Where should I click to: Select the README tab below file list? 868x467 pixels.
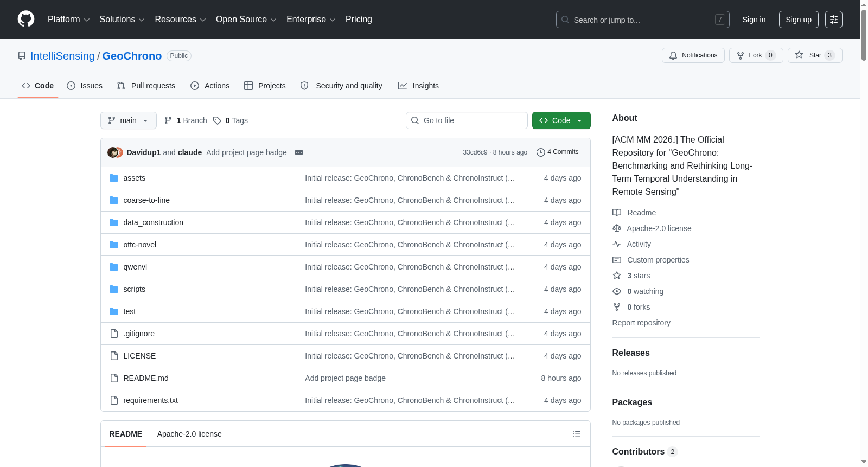pyautogui.click(x=126, y=434)
